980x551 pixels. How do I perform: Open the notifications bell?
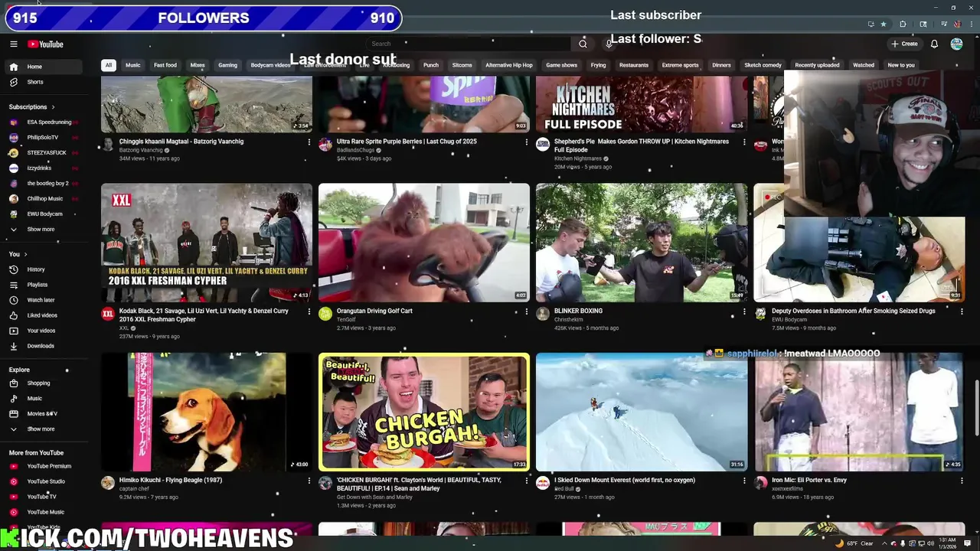(934, 44)
